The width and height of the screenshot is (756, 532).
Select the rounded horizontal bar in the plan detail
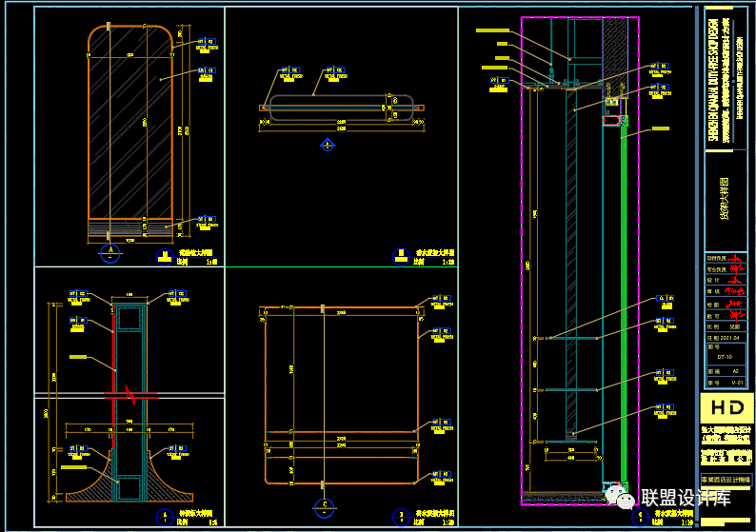[x=340, y=108]
